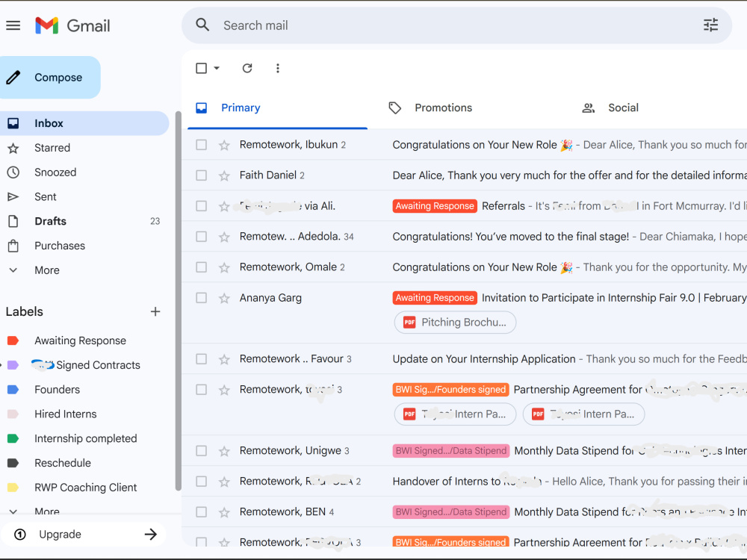This screenshot has height=560, width=747.
Task: Open the select dropdown arrow
Action: point(217,68)
